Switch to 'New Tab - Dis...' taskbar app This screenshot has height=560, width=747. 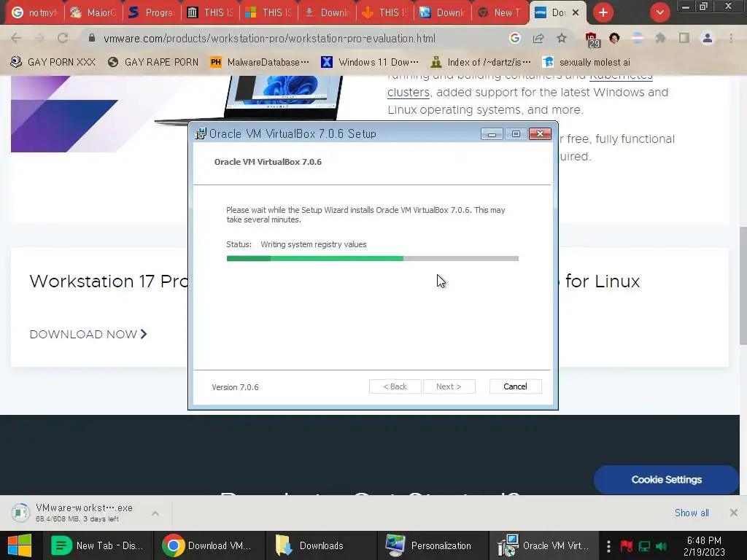pyautogui.click(x=98, y=545)
